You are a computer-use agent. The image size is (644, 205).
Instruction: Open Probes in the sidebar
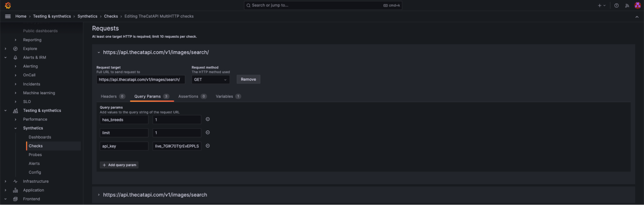click(35, 155)
